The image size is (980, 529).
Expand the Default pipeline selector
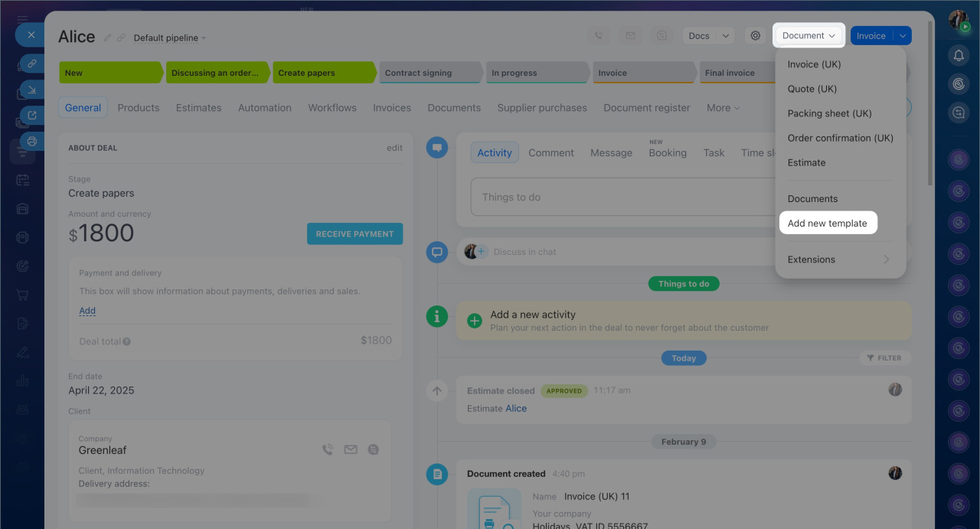click(170, 38)
